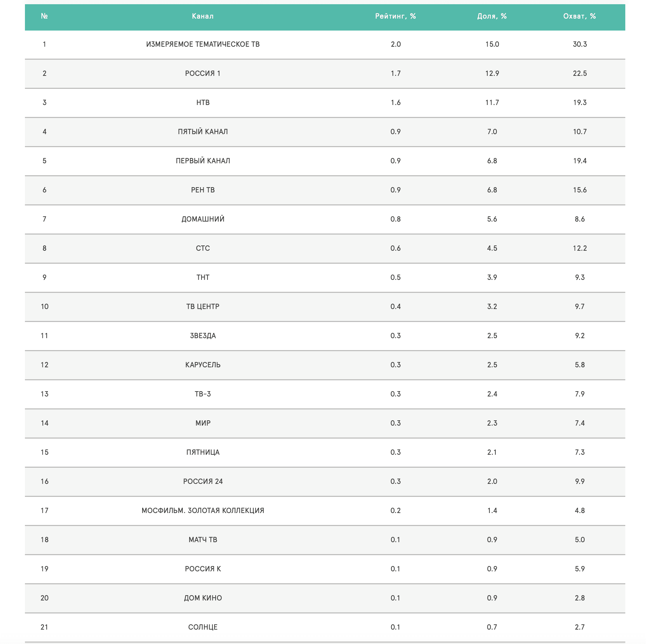Click the "Доля, %" column header
The width and height of the screenshot is (646, 644).
click(492, 16)
